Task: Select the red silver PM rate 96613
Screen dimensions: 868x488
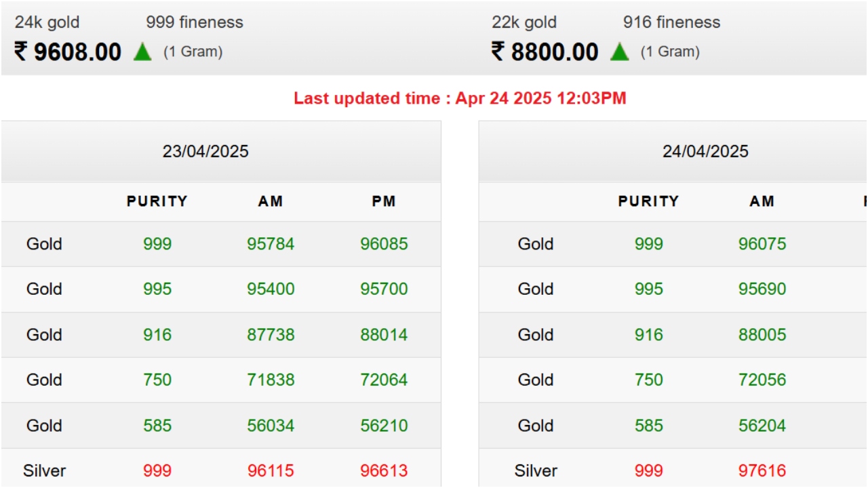Action: tap(384, 470)
